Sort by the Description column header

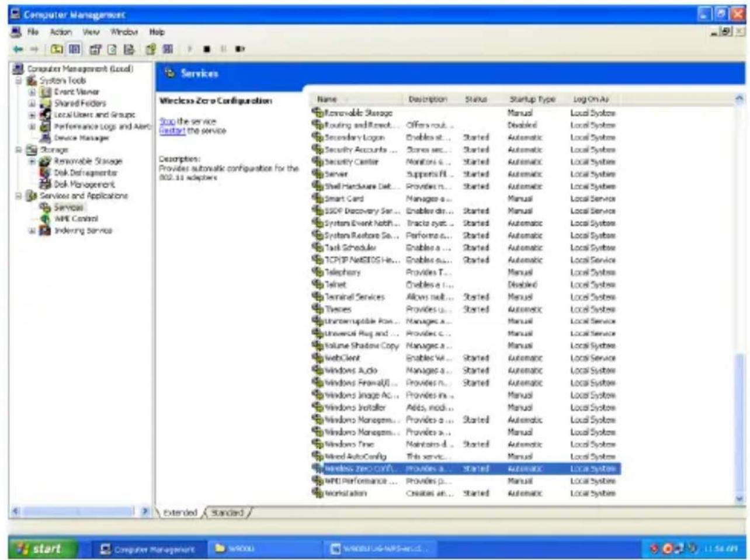click(x=431, y=99)
